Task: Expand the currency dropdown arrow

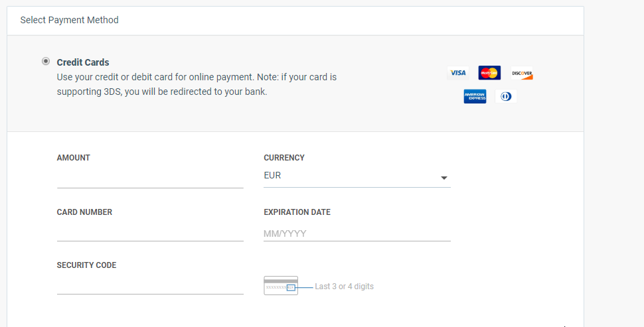Action: pyautogui.click(x=444, y=178)
